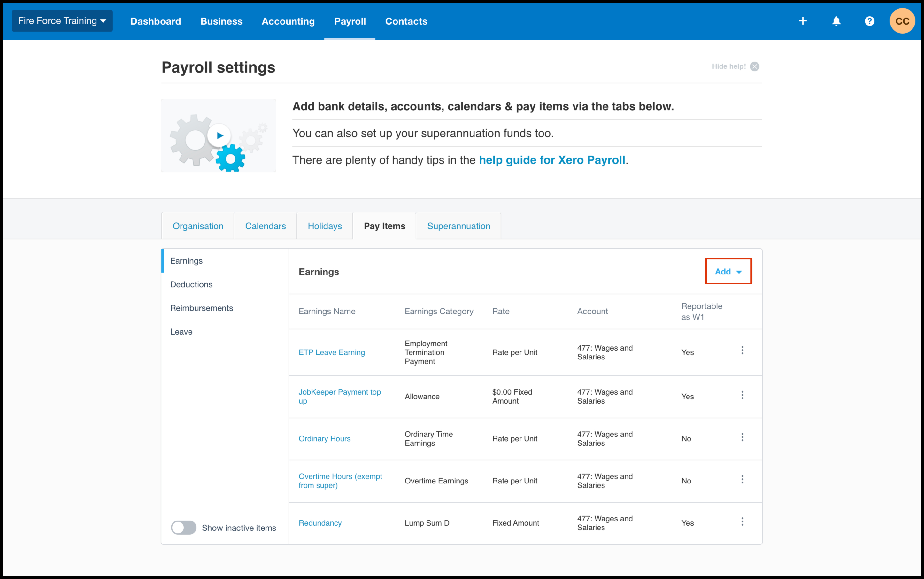The width and height of the screenshot is (924, 579).
Task: Open options menu for Redundancy row
Action: [742, 521]
